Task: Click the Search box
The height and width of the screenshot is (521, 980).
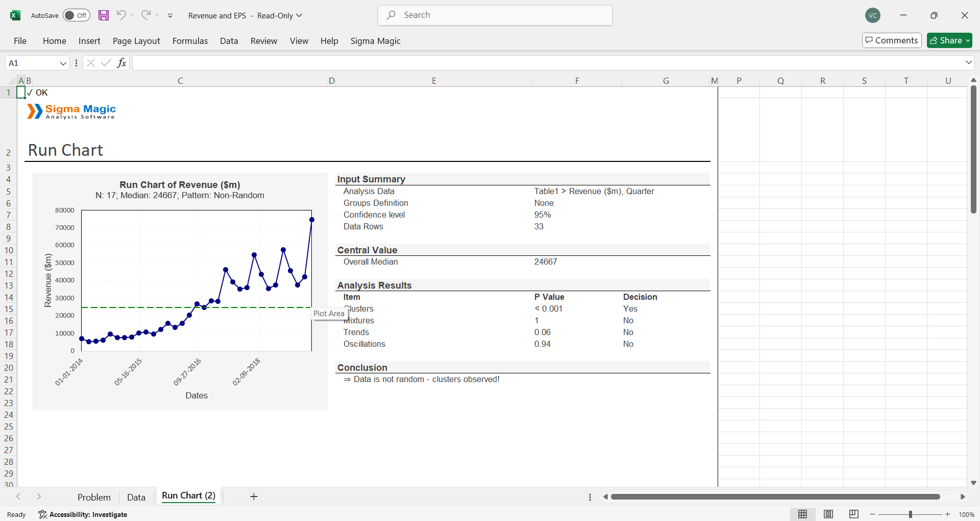Action: (x=495, y=15)
